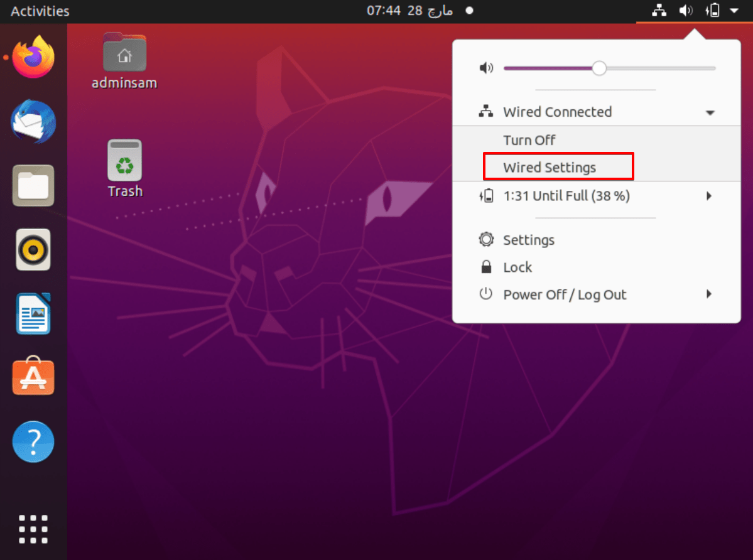Viewport: 753px width, 560px height.
Task: Open Firefox from the dock
Action: click(33, 57)
